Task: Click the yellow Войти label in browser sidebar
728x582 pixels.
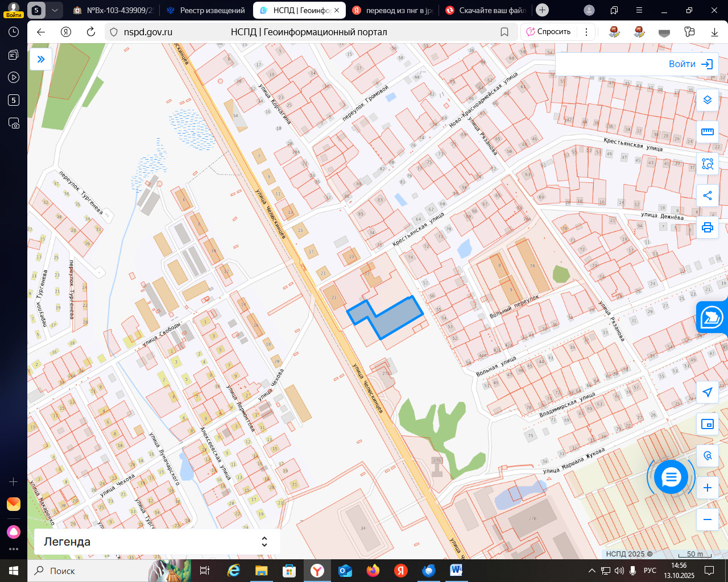Action: point(14,15)
